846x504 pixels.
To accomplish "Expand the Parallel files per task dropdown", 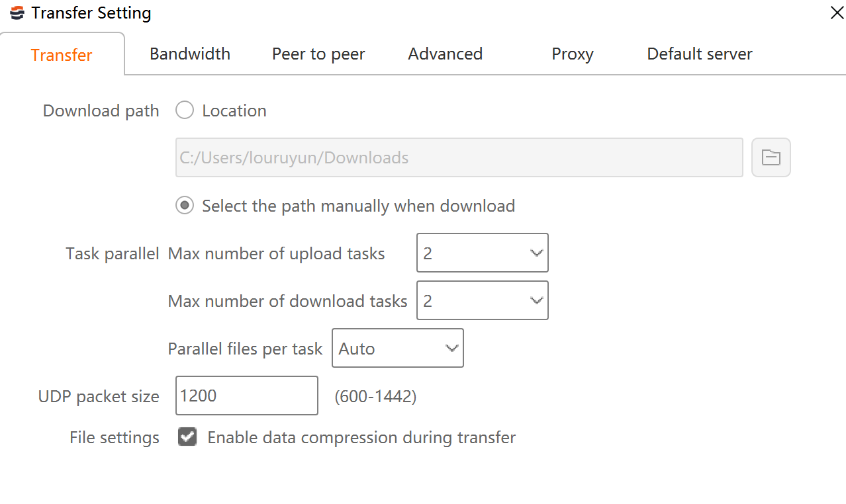I will tap(398, 348).
